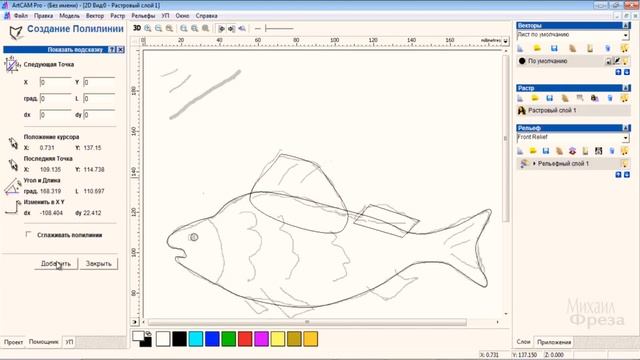Open Лист по умолчанию dropdown

tap(626, 36)
